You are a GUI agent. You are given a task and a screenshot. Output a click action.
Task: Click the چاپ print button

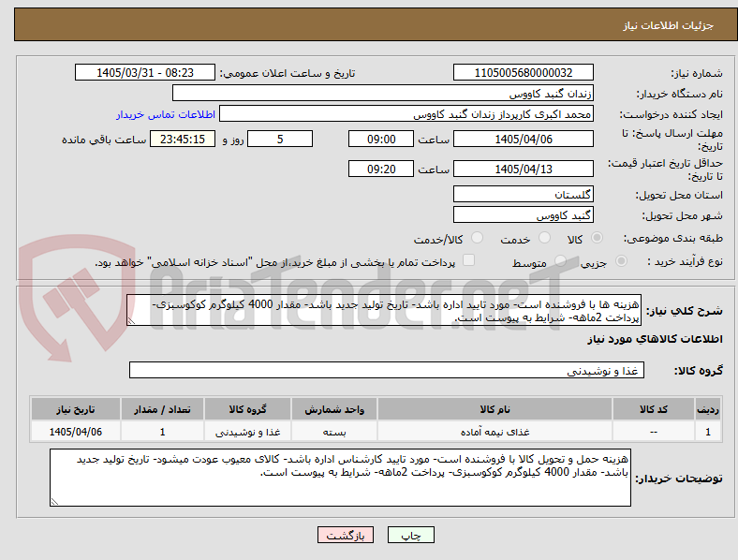tap(411, 535)
